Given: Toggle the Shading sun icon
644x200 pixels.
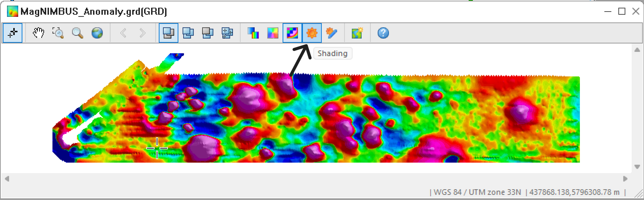Looking at the screenshot, I should [312, 33].
